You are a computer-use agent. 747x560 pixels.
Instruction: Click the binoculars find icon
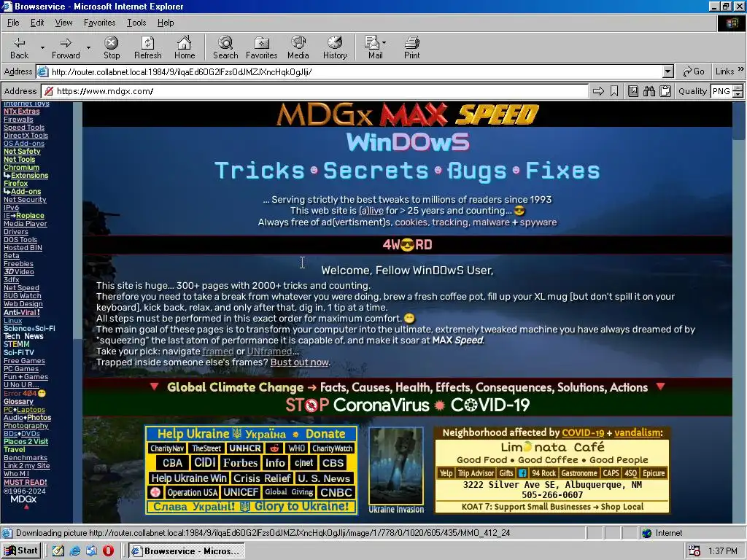point(649,91)
